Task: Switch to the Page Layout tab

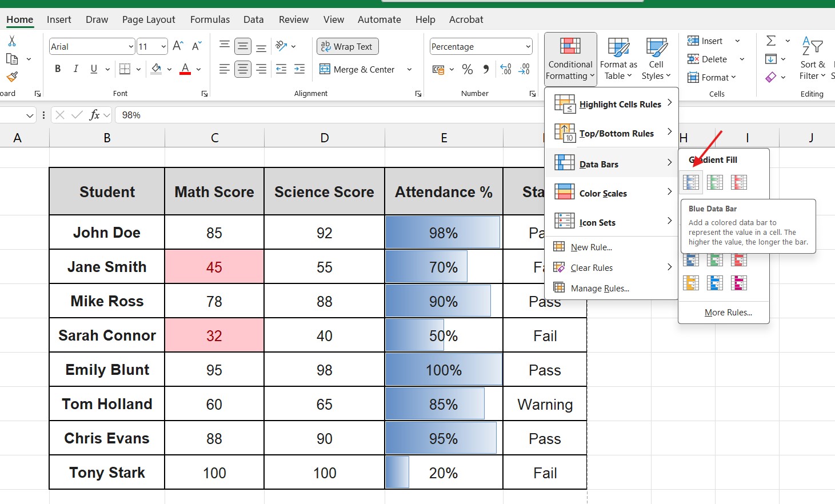Action: point(149,19)
